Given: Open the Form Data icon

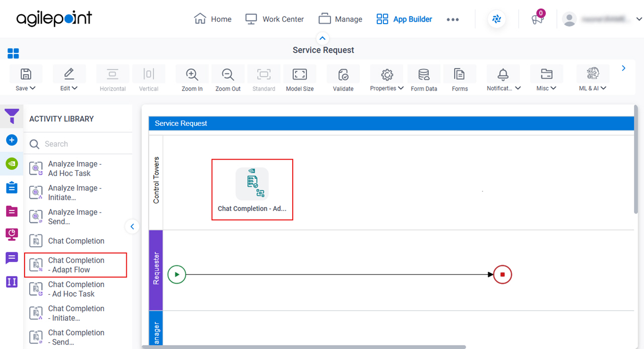Looking at the screenshot, I should tap(424, 75).
